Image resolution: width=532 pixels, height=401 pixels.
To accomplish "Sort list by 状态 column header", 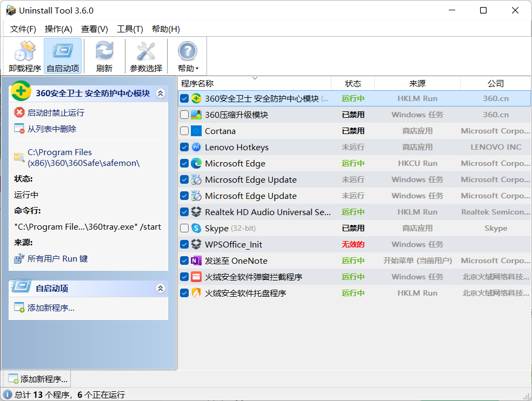I will [353, 83].
